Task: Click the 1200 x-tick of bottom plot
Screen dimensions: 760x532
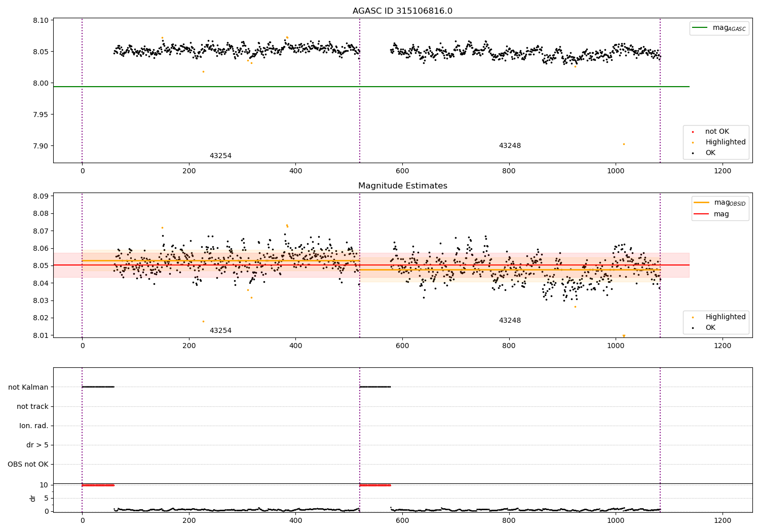Action: click(x=723, y=520)
